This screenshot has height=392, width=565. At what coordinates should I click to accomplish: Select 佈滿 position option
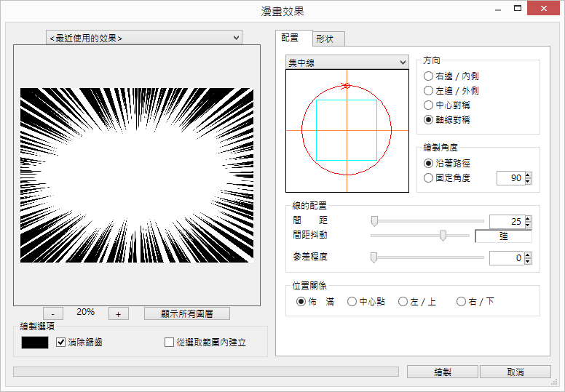pos(315,301)
